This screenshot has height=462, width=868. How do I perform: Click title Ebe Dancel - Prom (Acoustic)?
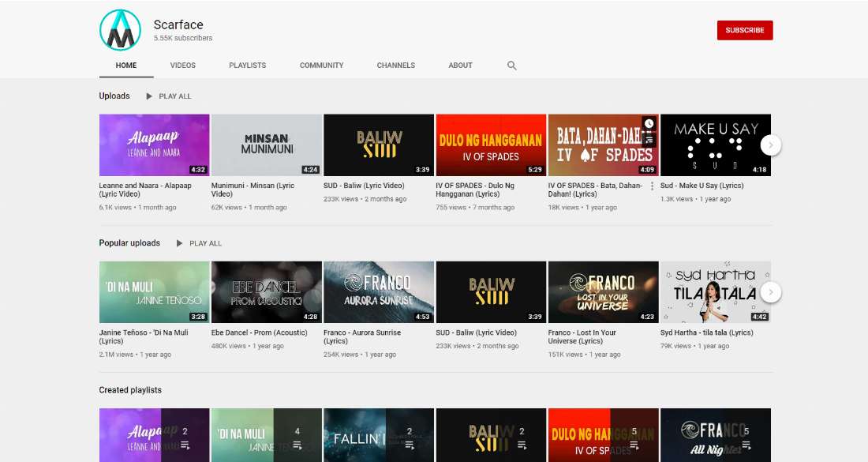pyautogui.click(x=260, y=332)
